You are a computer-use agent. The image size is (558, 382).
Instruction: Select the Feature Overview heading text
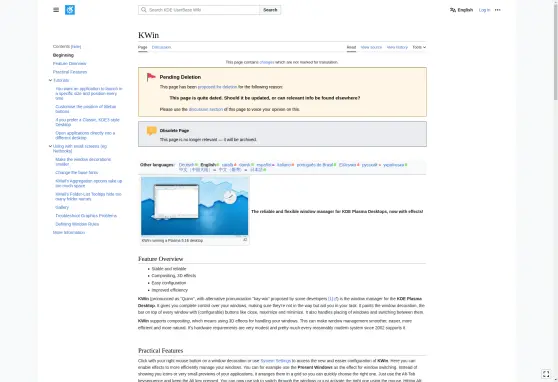160,259
